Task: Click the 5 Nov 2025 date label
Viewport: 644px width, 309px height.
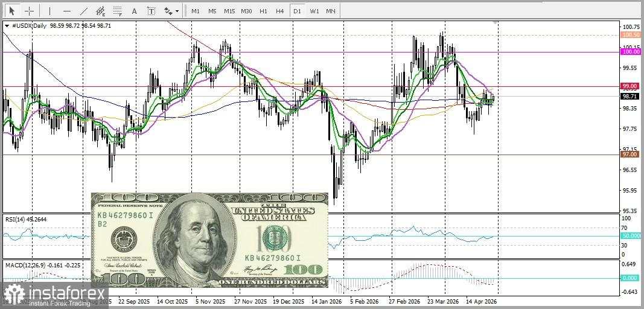Action: click(210, 302)
